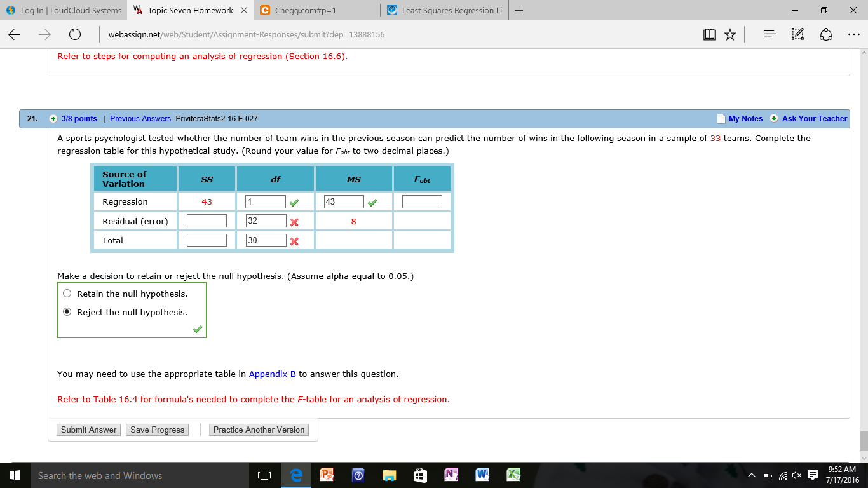The height and width of the screenshot is (488, 868).
Task: Open the My Notes link
Action: point(745,119)
